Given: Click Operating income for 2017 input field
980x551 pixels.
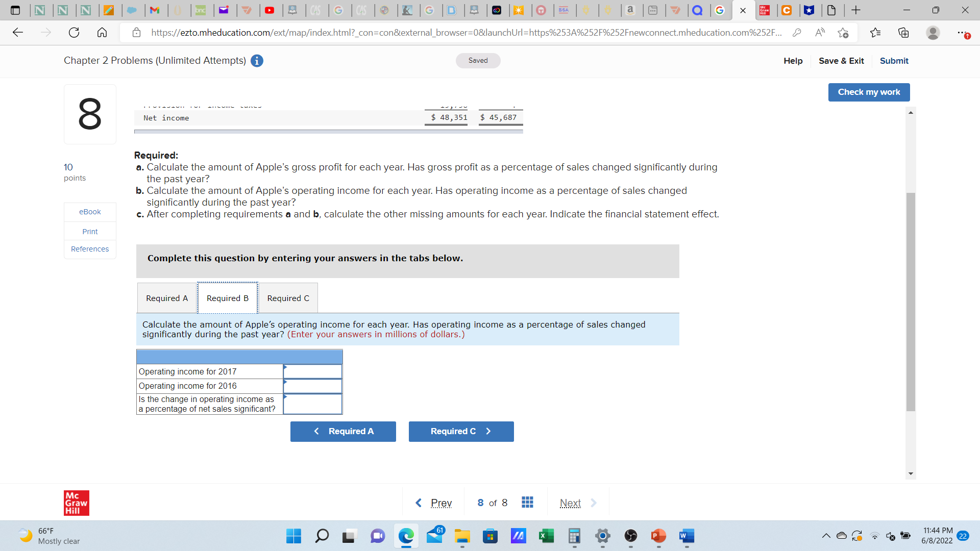Looking at the screenshot, I should point(312,371).
